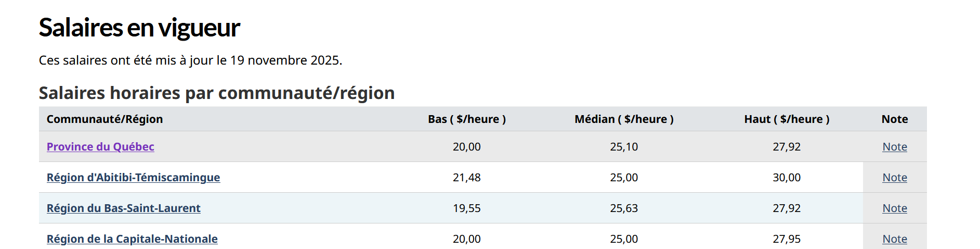This screenshot has height=249, width=980.
Task: Click the Note column header
Action: [895, 119]
